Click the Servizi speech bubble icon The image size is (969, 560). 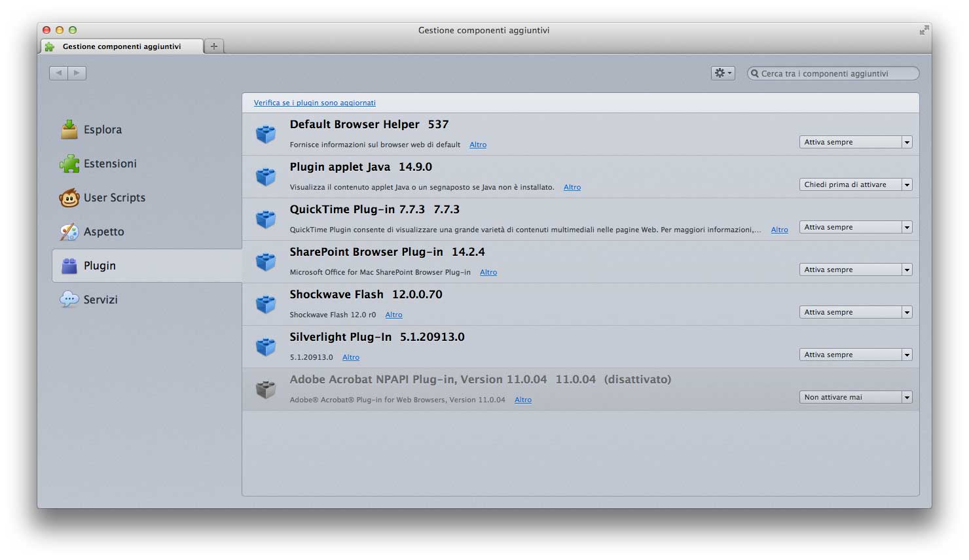click(x=69, y=300)
